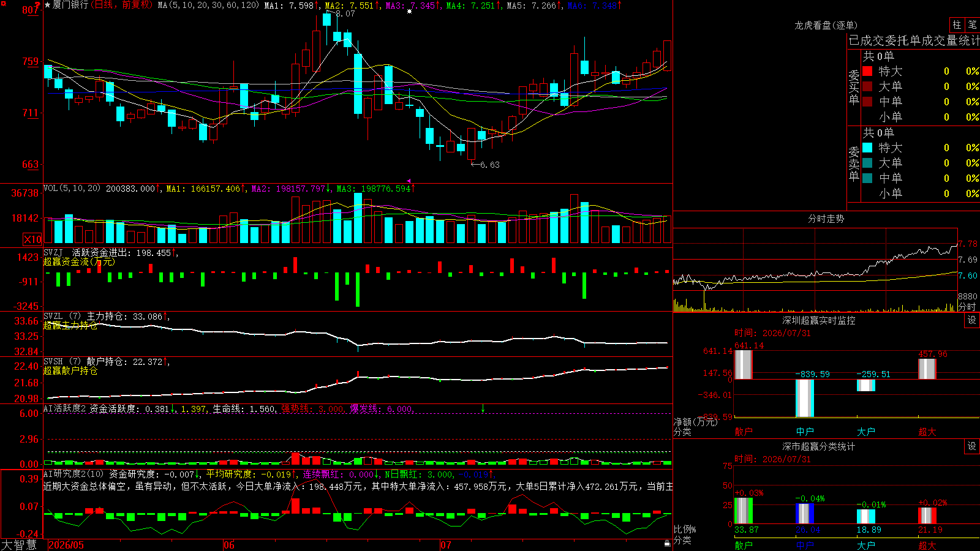Click the 深市超赢分类统计 panel title
The image size is (980, 551).
click(819, 446)
